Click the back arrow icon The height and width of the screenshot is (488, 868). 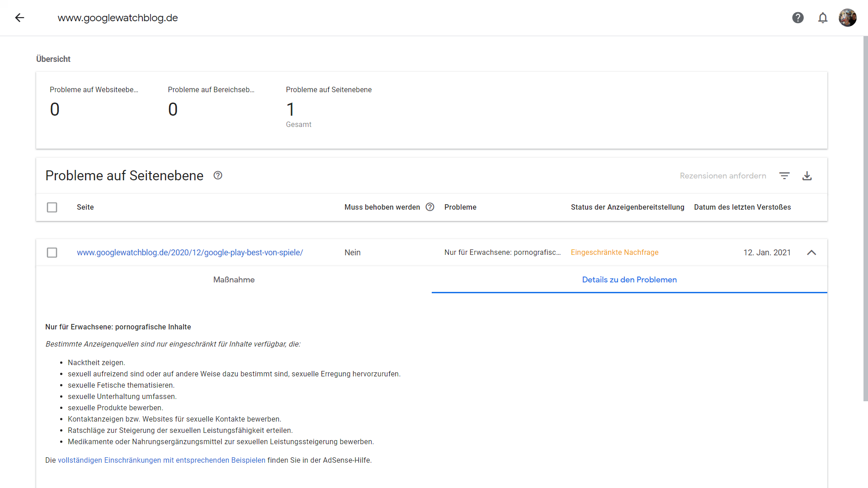pyautogui.click(x=19, y=18)
